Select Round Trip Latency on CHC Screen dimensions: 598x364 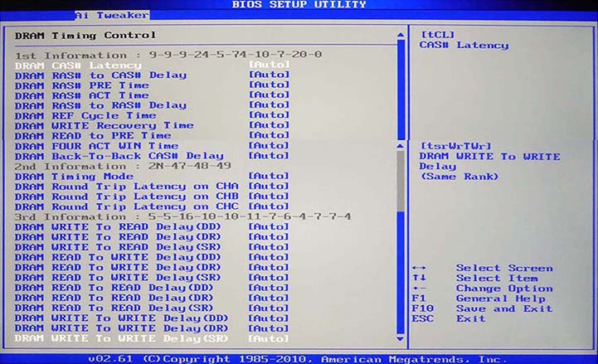pos(152,206)
